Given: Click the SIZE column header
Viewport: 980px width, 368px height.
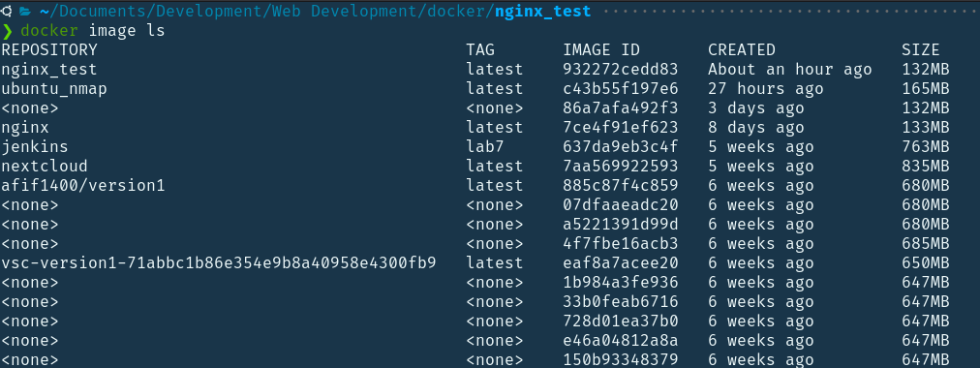Looking at the screenshot, I should click(920, 50).
